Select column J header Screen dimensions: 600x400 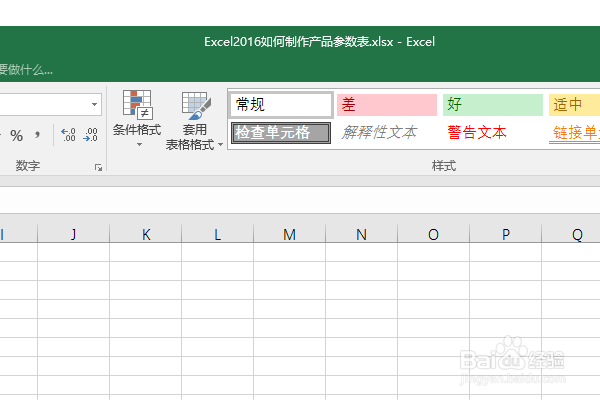click(x=73, y=234)
